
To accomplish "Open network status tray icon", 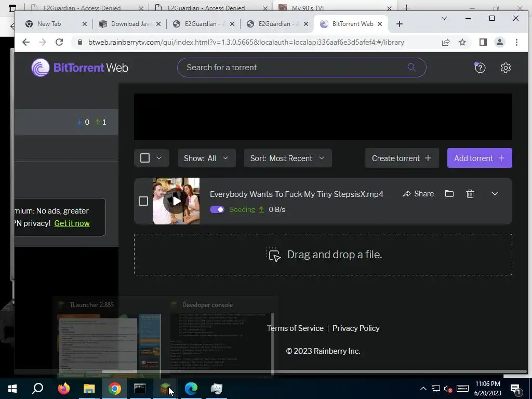I will click(x=436, y=389).
